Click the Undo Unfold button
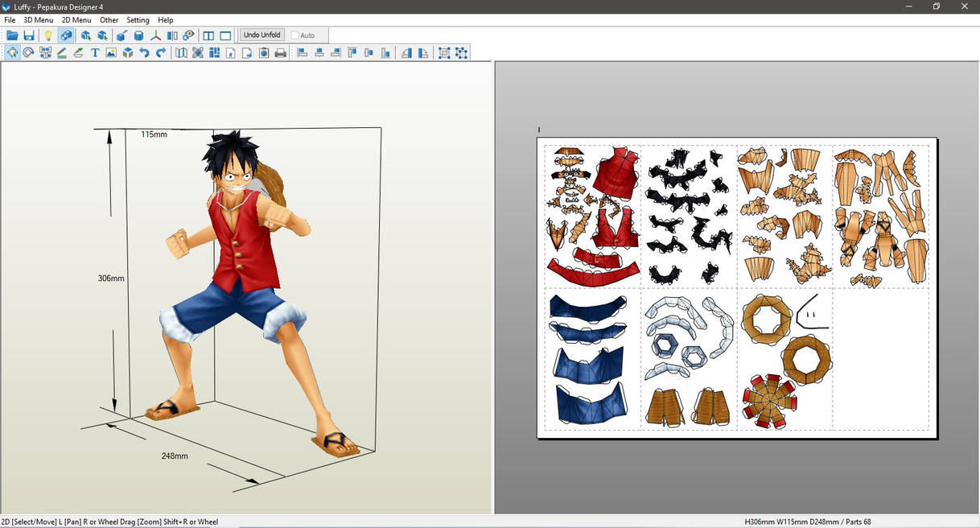This screenshot has width=980, height=528. (x=262, y=35)
